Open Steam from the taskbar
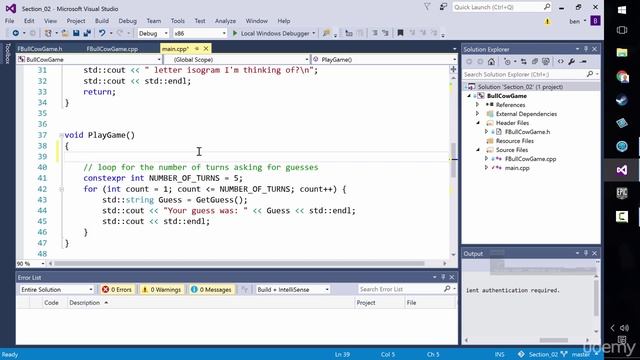 coord(622,100)
